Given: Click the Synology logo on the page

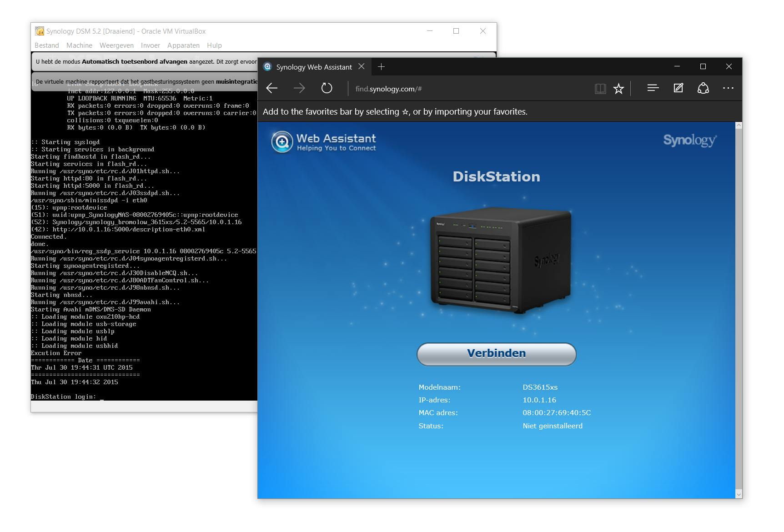Looking at the screenshot, I should click(x=690, y=140).
